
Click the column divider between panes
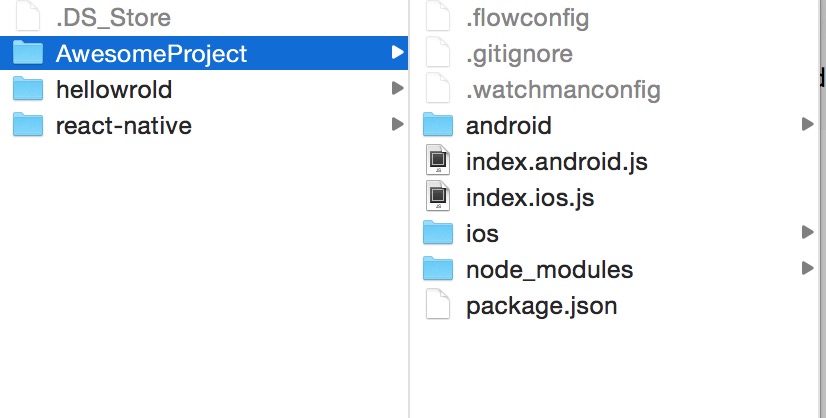click(x=409, y=209)
